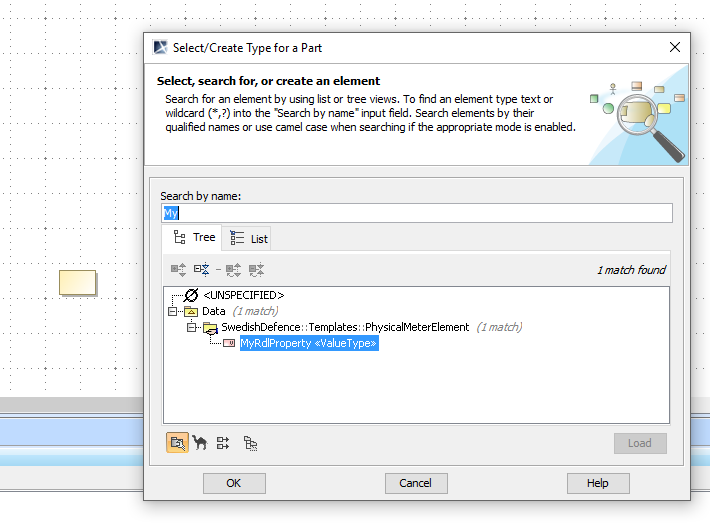Click the Collapse All tree toolbar icon
710x525 pixels.
click(x=202, y=270)
